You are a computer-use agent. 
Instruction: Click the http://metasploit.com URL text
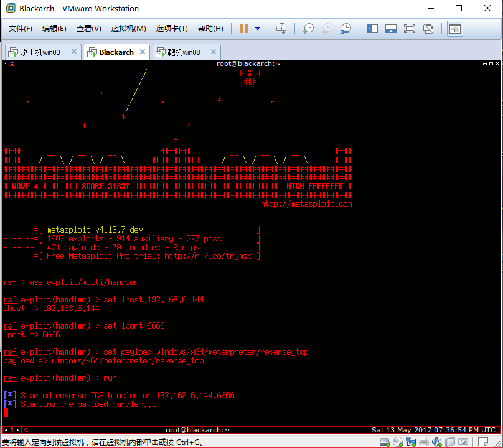tap(306, 204)
